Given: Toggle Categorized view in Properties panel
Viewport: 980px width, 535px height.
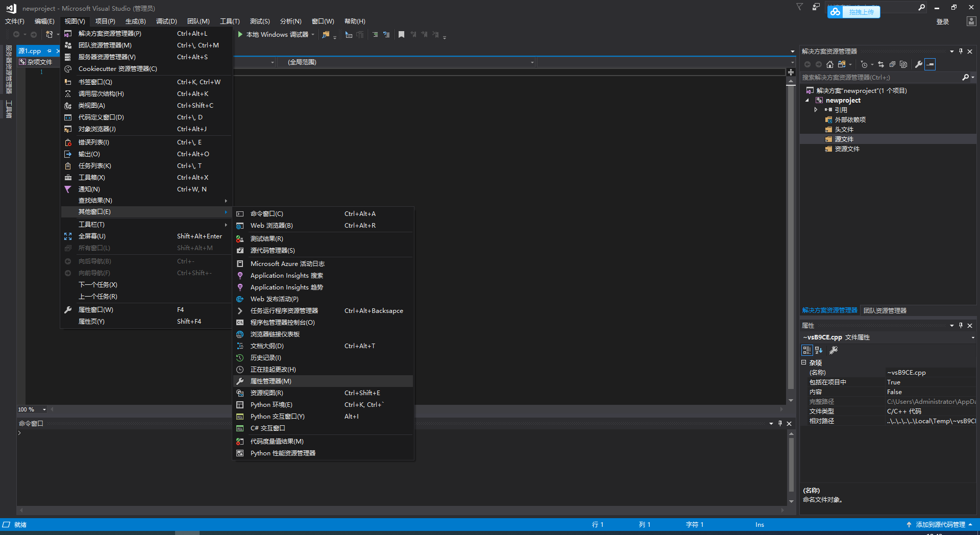Looking at the screenshot, I should point(807,350).
